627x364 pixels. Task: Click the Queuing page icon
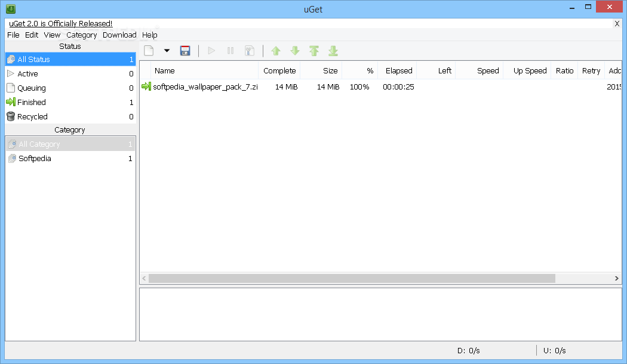(x=11, y=88)
